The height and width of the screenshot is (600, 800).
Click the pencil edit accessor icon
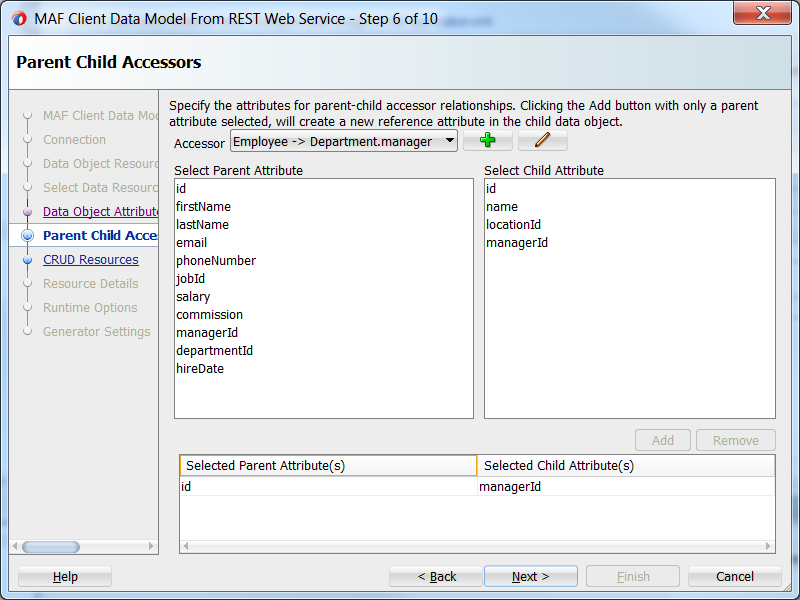[x=542, y=140]
